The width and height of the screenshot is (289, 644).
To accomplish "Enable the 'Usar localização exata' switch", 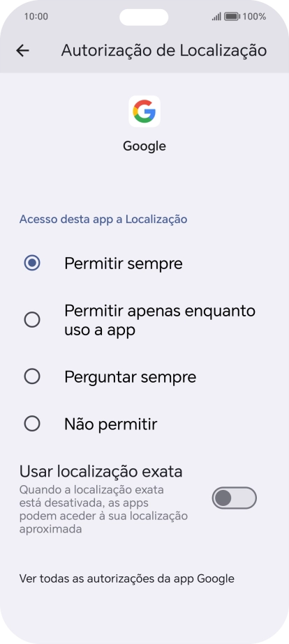I will (235, 498).
